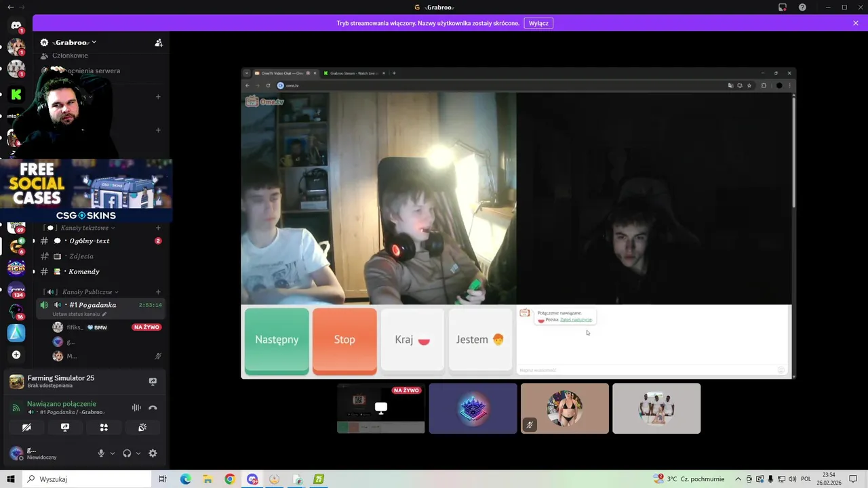Viewport: 868px width, 488px height.
Task: Select Grabroo Stream browser tab in stream
Action: click(x=355, y=73)
